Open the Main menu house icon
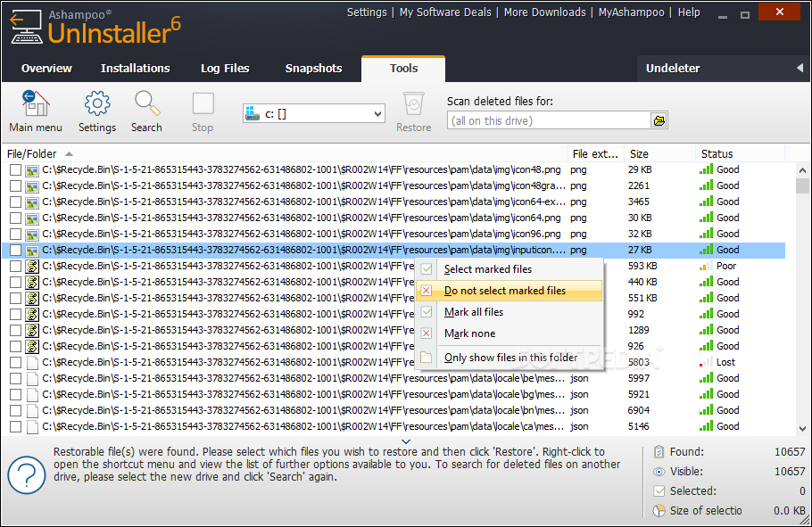This screenshot has height=527, width=812. click(x=35, y=103)
